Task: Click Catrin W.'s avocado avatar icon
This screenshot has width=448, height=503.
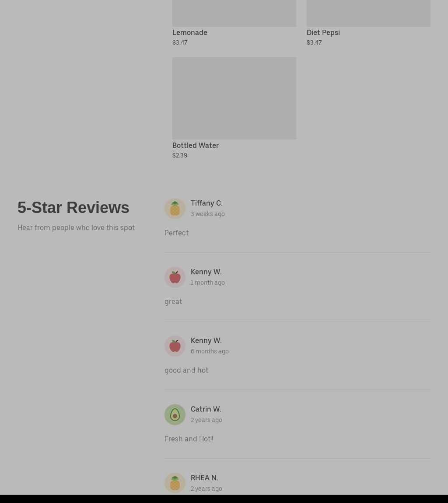Action: [x=175, y=415]
